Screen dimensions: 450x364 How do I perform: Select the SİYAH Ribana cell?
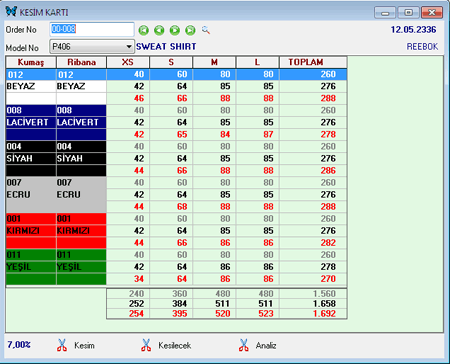point(81,158)
